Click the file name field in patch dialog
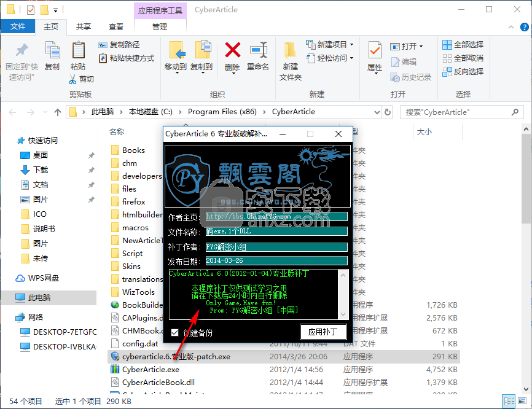Image resolution: width=532 pixels, height=409 pixels. point(276,232)
